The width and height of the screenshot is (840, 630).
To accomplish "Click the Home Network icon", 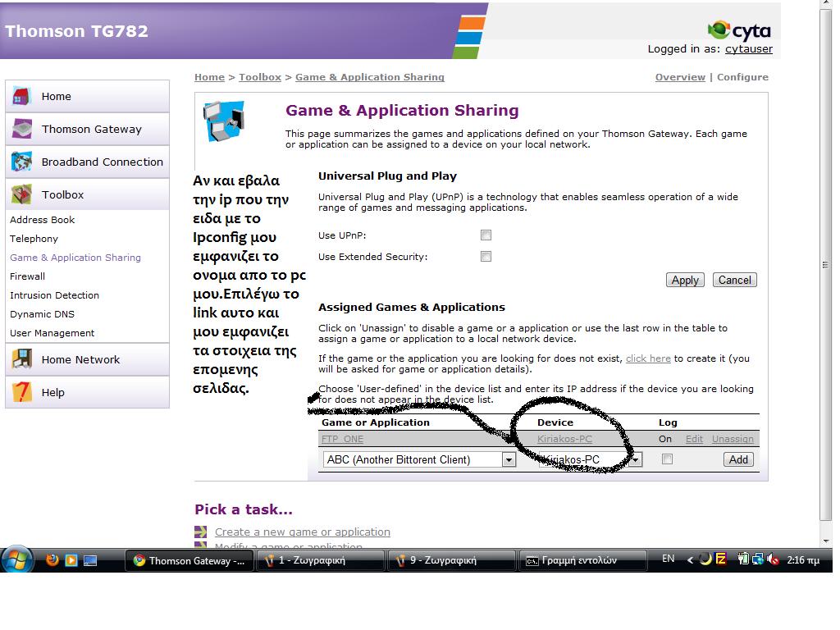I will tap(22, 359).
